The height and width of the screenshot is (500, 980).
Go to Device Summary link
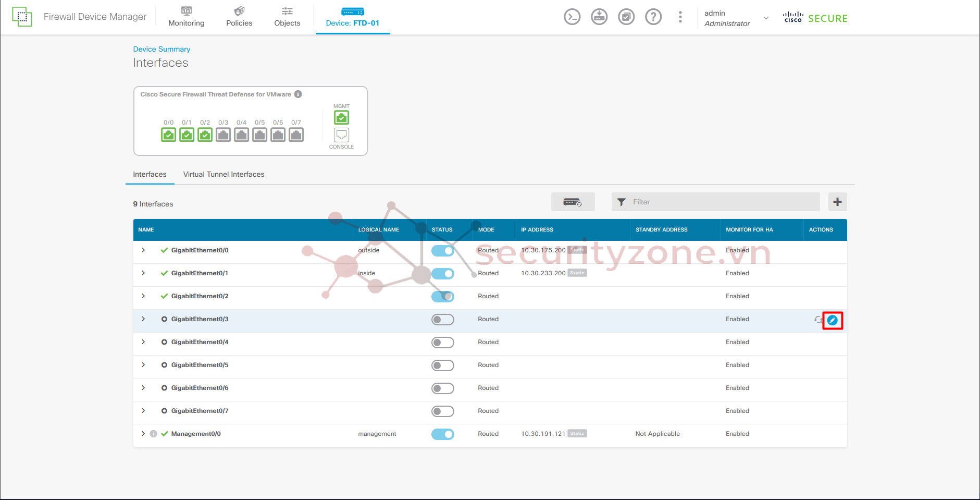coord(162,49)
